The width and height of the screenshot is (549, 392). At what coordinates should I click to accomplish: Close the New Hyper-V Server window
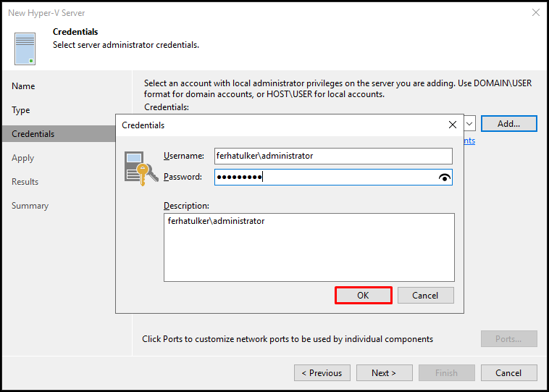(536, 13)
